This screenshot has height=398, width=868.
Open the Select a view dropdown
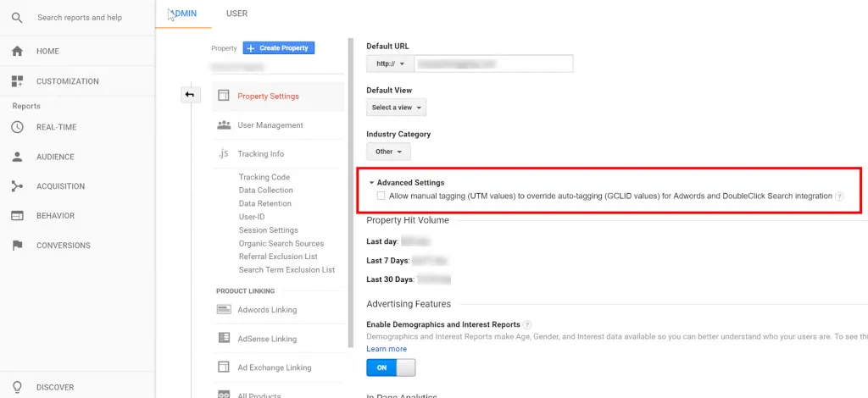(396, 108)
